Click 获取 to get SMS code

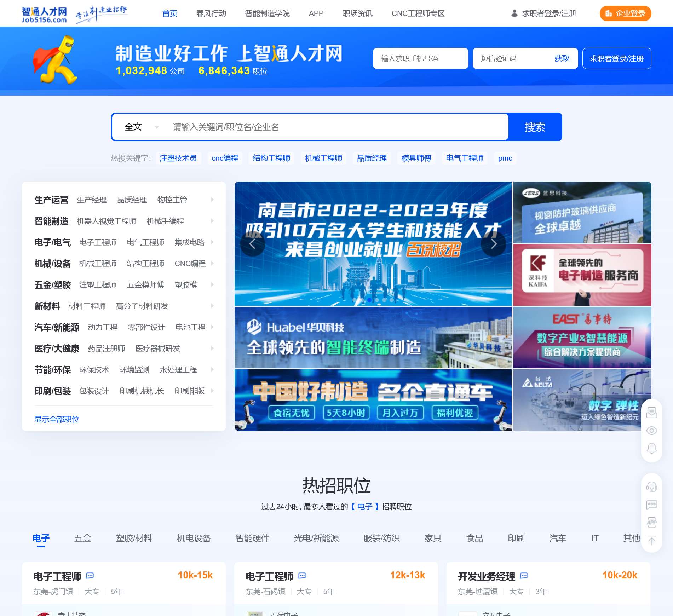pyautogui.click(x=562, y=58)
